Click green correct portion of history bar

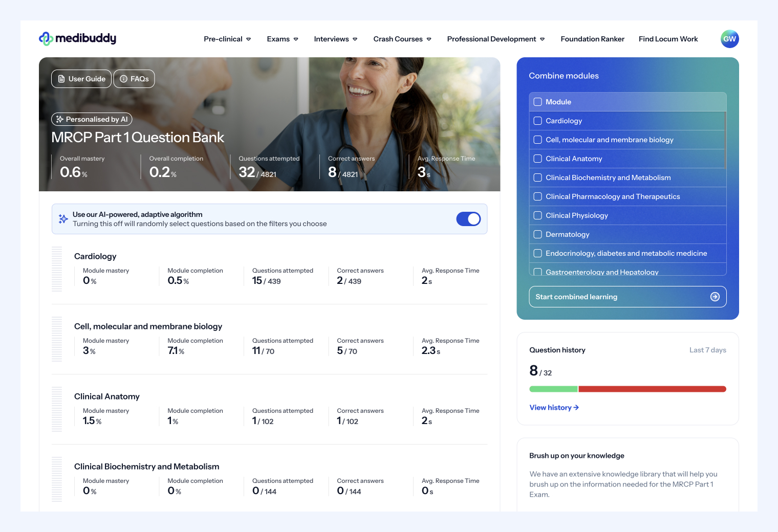point(553,389)
